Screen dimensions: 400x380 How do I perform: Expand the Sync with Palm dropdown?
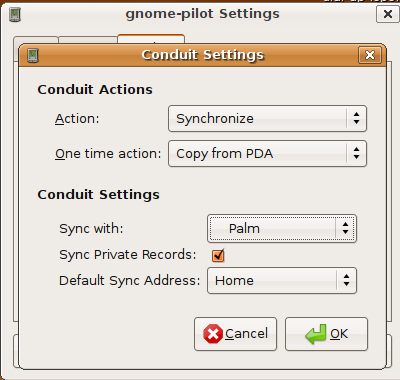point(282,229)
